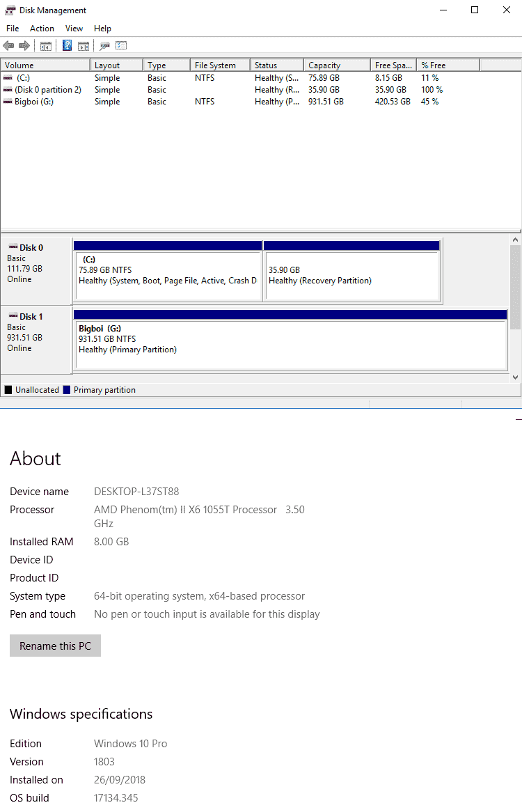
Task: Select the (C:) 75.89 GB NTFS partition block
Action: [168, 270]
